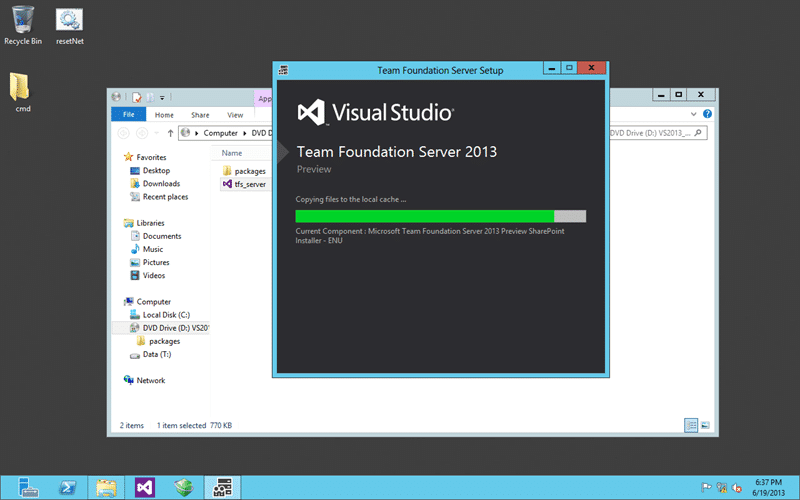
Task: Select the cmd folder on desktop
Action: (x=20, y=92)
